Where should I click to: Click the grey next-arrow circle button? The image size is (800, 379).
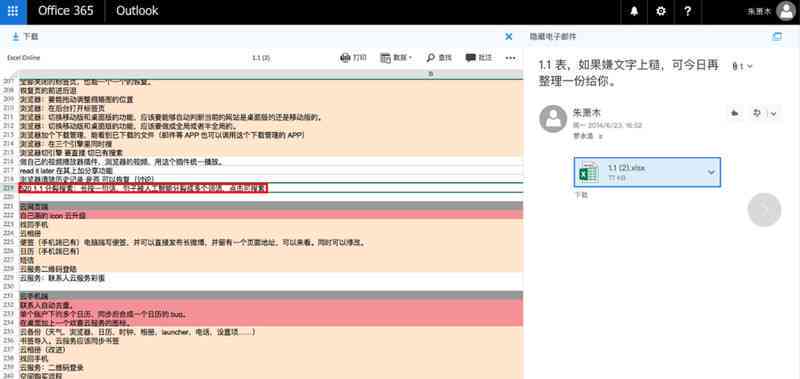coord(764,210)
